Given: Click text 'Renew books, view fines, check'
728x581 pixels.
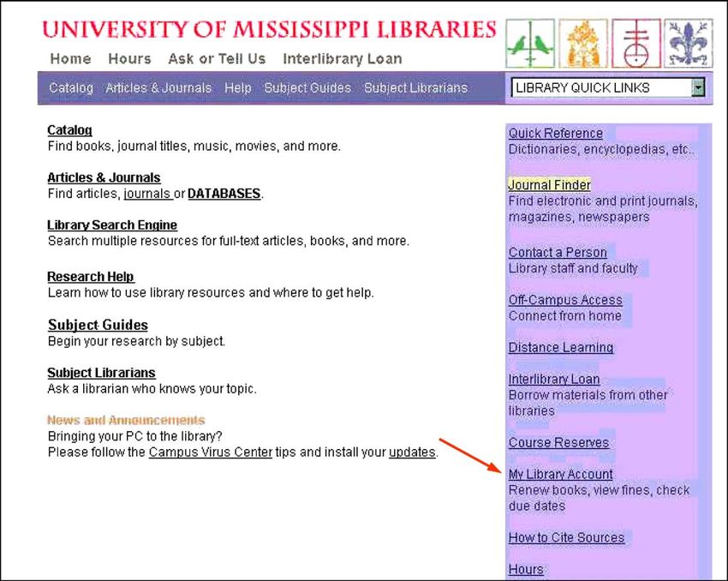Looking at the screenshot, I should (599, 490).
